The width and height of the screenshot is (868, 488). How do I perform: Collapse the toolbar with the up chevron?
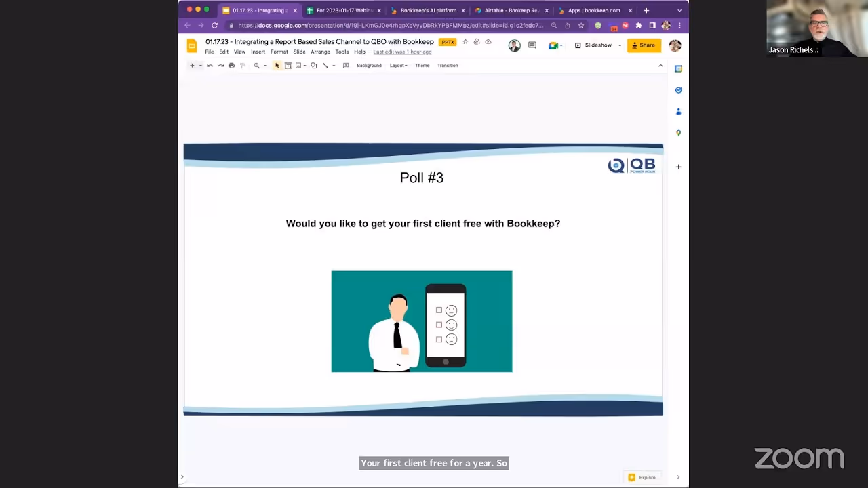tap(660, 66)
